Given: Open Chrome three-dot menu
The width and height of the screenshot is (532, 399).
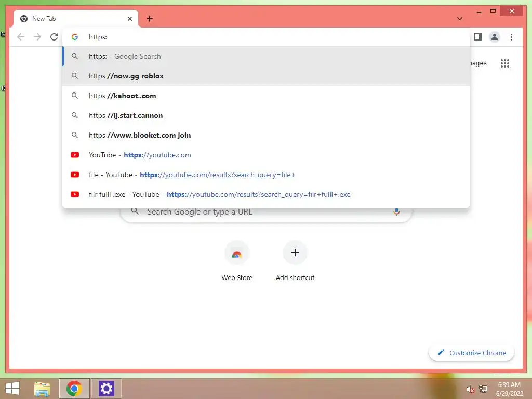Looking at the screenshot, I should pos(511,37).
